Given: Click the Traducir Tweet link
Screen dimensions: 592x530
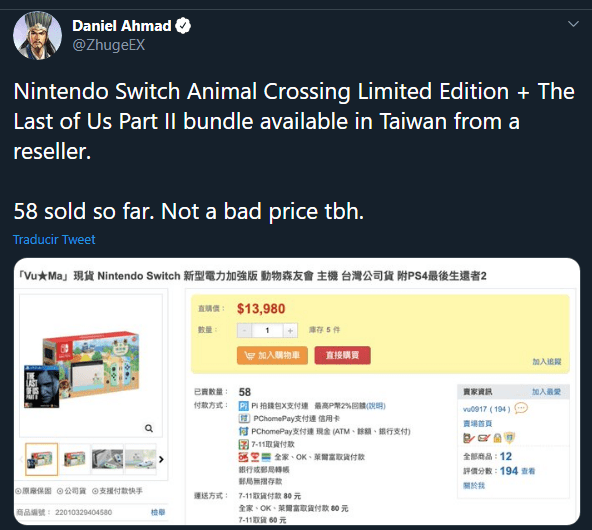Looking at the screenshot, I should [x=54, y=239].
